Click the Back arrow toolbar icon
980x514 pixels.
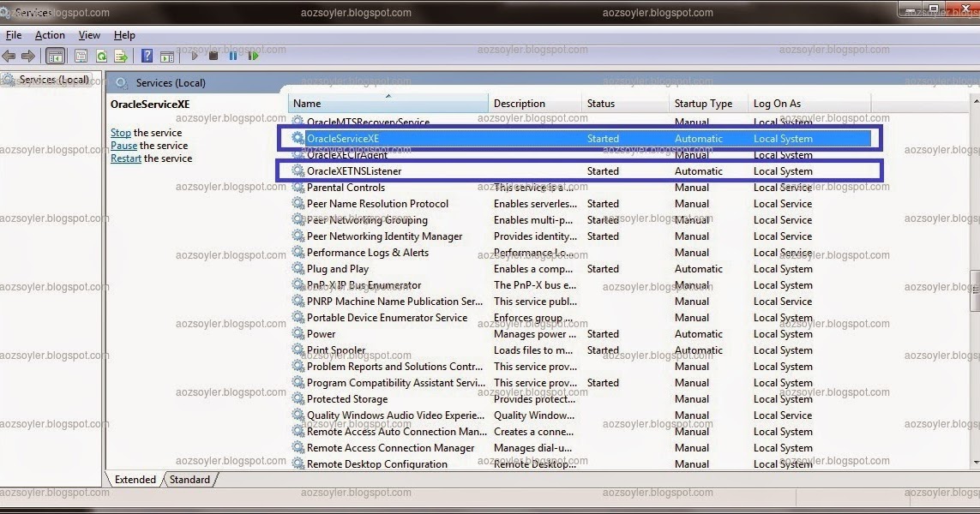9,57
